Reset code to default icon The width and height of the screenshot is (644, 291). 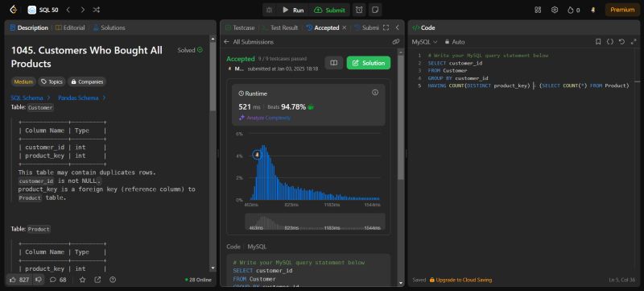(621, 42)
